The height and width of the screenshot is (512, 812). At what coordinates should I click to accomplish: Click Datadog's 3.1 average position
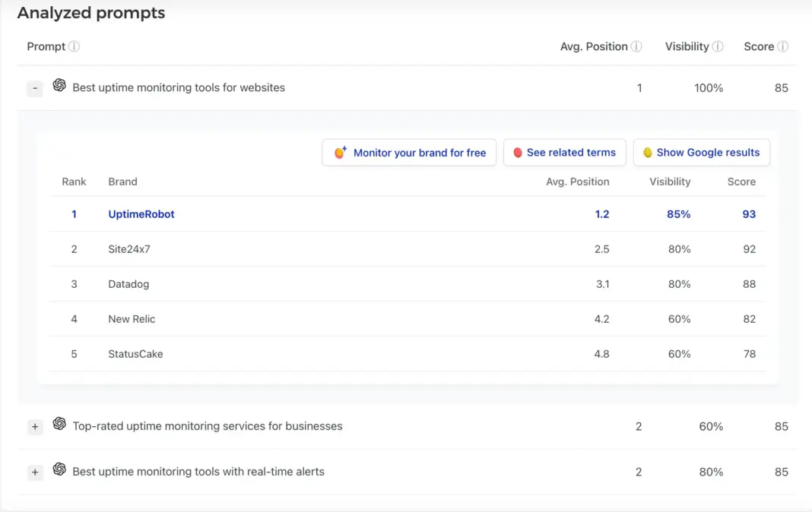(602, 284)
